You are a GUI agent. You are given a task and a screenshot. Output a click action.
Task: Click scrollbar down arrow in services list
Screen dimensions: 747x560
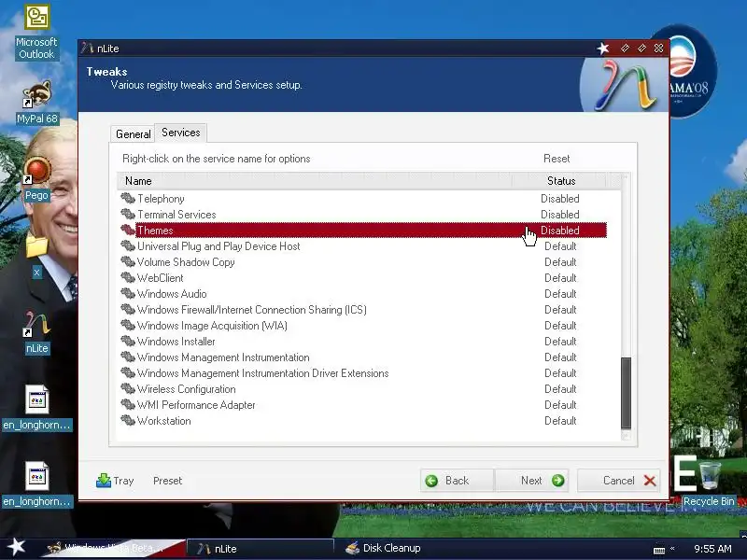coord(626,435)
